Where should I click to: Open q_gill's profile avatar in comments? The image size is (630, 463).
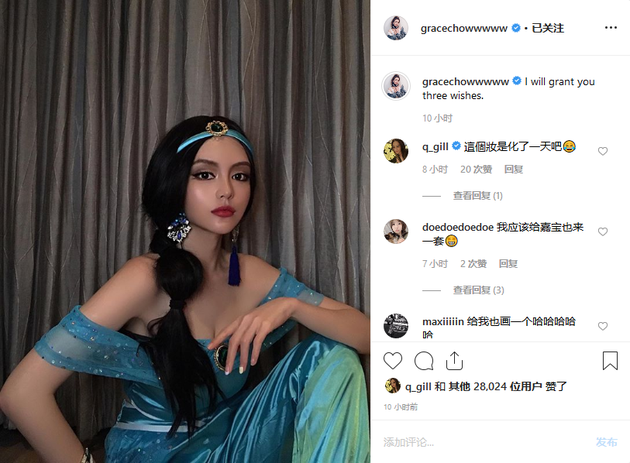tap(396, 151)
